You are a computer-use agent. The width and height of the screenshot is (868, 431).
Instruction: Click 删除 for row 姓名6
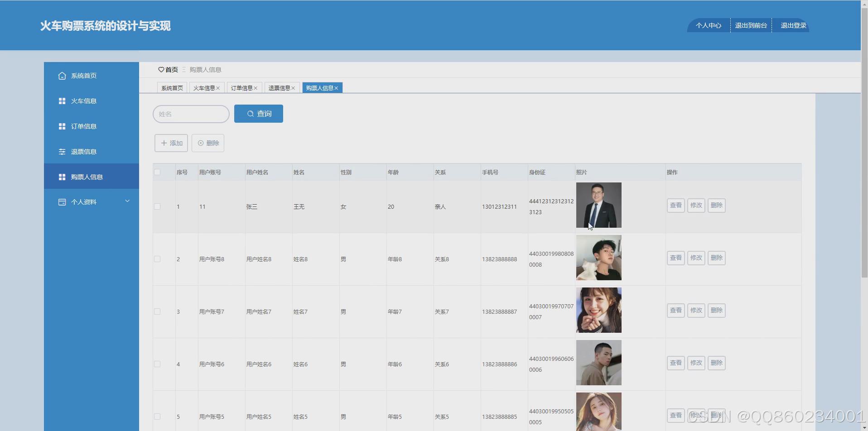[x=717, y=363]
